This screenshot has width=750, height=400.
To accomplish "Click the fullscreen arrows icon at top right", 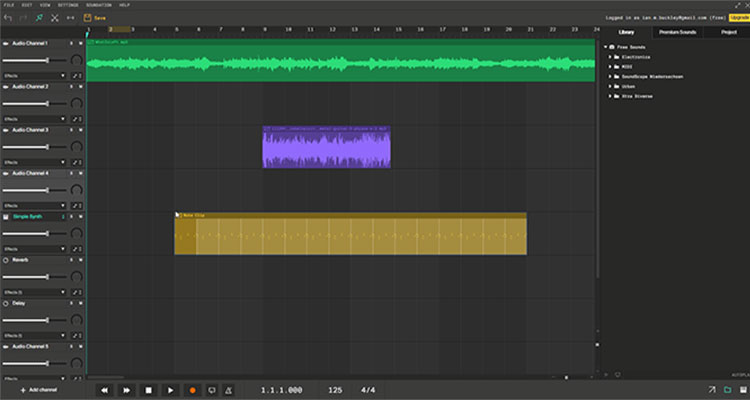I will coord(738,5).
